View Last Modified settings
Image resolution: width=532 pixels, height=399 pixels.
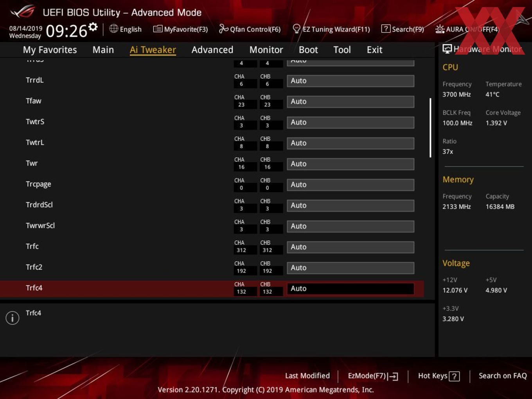click(x=307, y=376)
